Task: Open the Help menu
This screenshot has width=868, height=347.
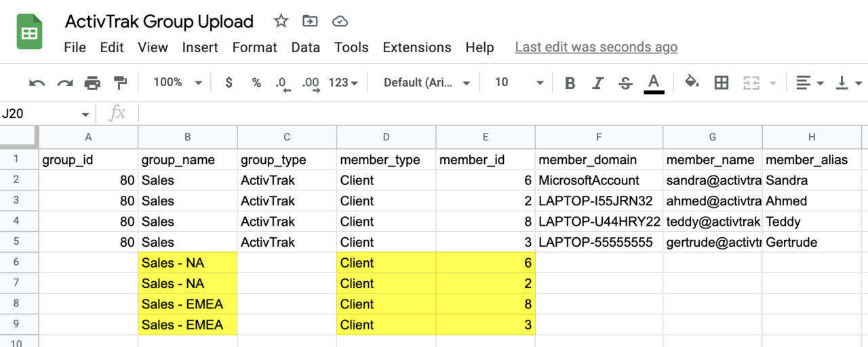Action: point(479,47)
